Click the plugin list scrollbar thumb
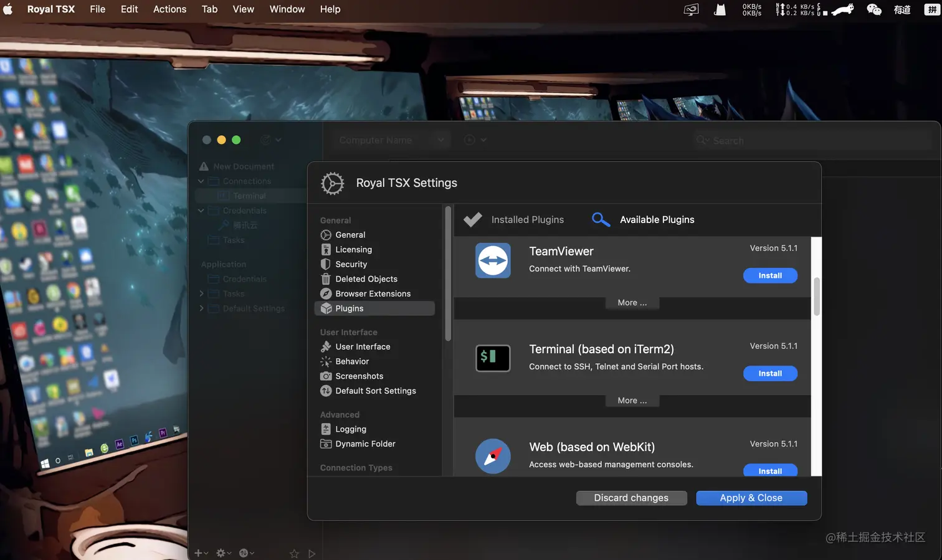The image size is (942, 560). click(x=817, y=297)
